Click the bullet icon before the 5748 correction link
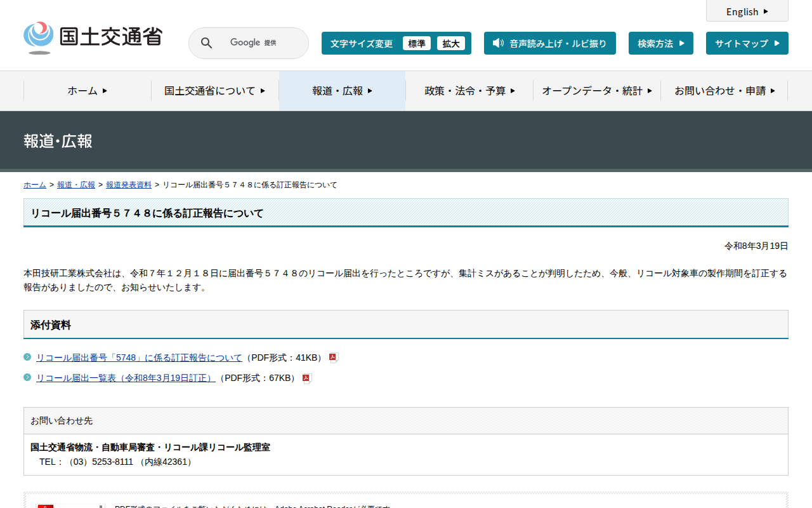Image resolution: width=812 pixels, height=508 pixels. click(27, 357)
